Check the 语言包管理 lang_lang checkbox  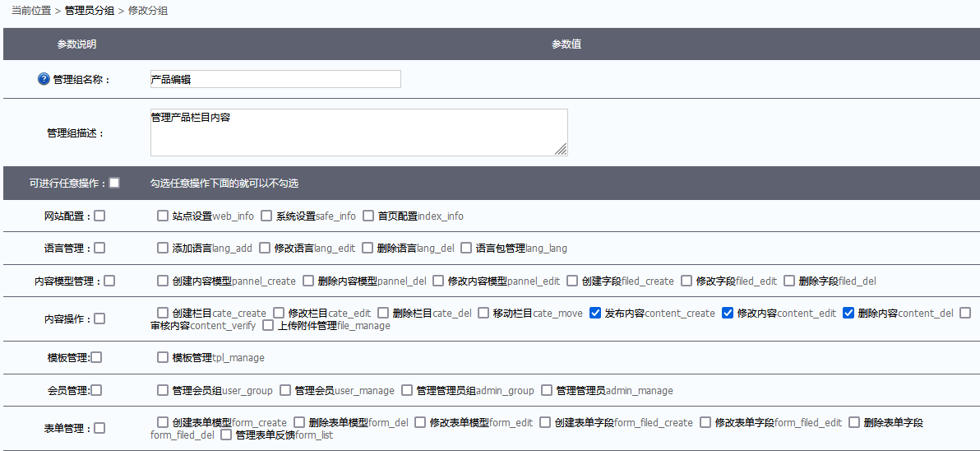(x=466, y=248)
